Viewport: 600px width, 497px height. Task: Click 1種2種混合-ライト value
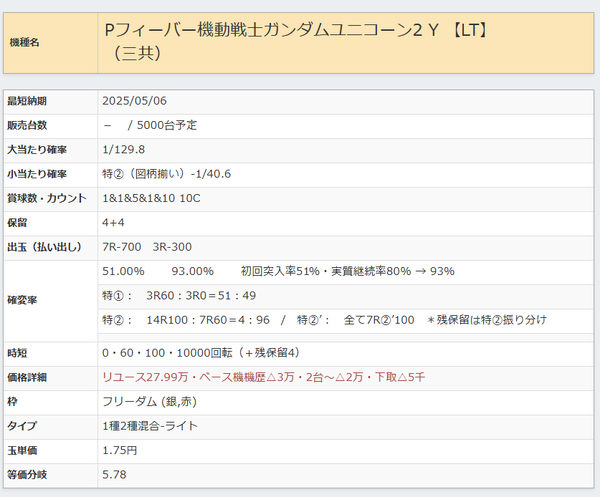[150, 426]
